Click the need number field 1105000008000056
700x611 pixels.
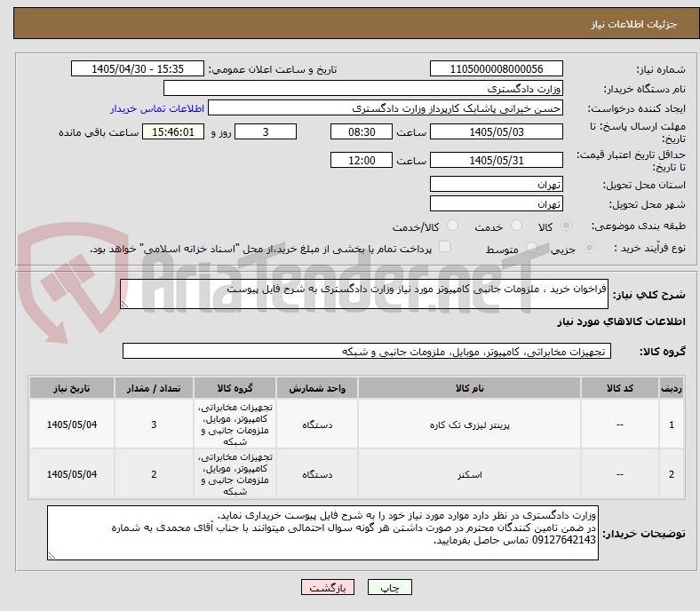coord(497,68)
